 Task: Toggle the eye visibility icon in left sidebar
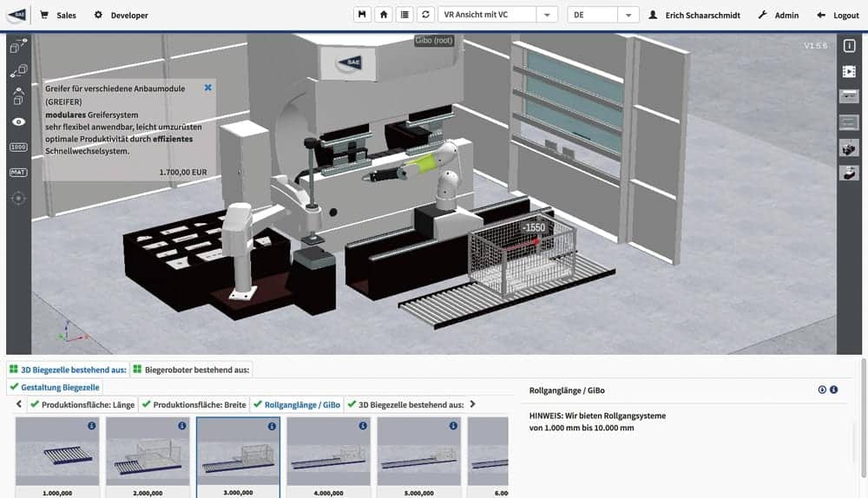coord(18,122)
